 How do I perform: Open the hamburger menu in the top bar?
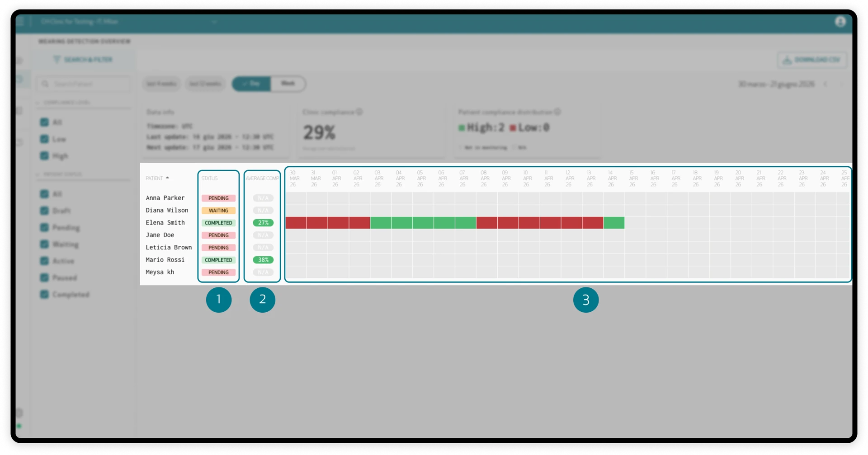pyautogui.click(x=20, y=21)
